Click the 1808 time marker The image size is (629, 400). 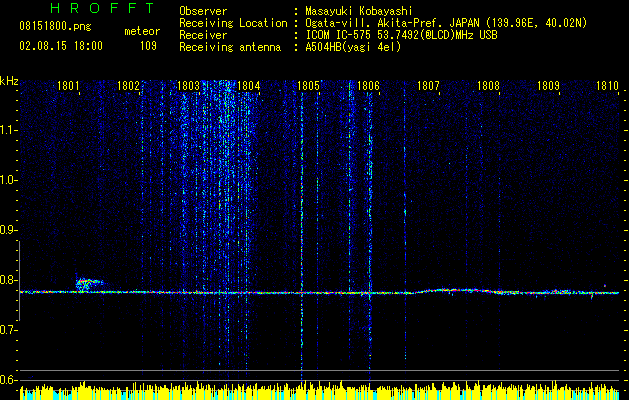coord(488,86)
